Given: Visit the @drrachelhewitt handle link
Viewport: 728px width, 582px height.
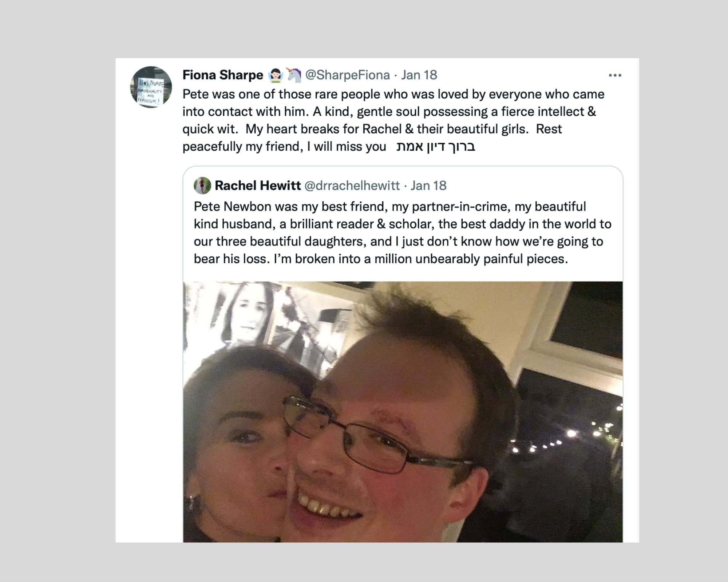Looking at the screenshot, I should click(352, 186).
